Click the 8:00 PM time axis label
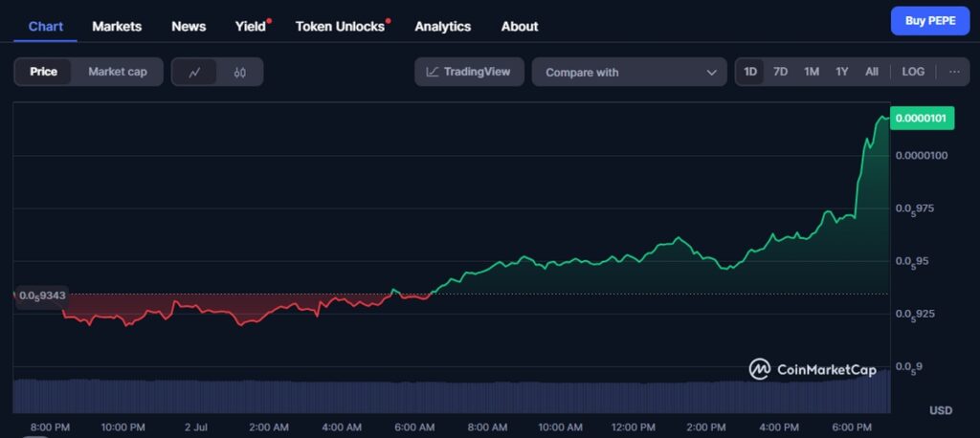Screen dimensions: 980x438 pos(50,427)
